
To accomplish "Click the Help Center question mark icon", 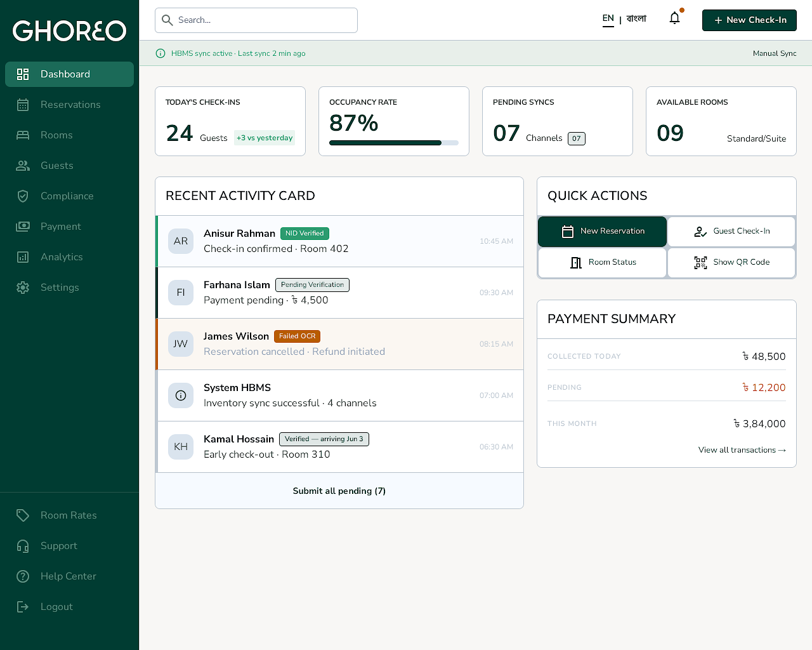I will coord(23,576).
